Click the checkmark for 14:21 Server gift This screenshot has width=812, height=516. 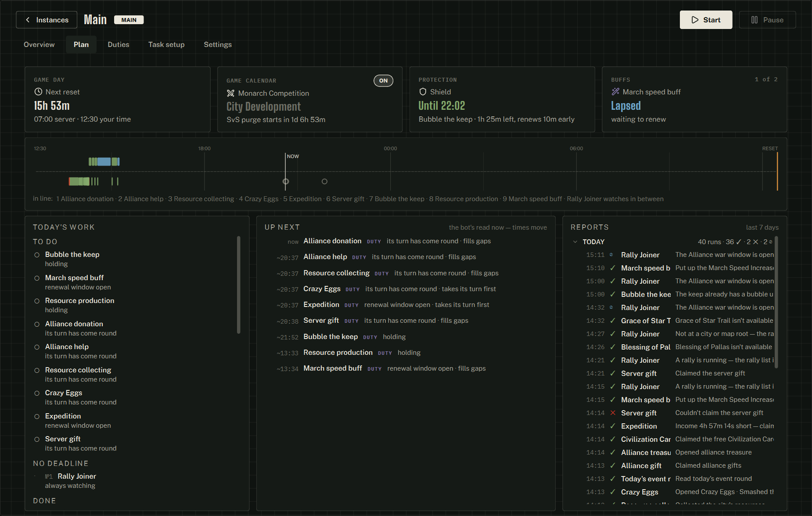tap(613, 373)
